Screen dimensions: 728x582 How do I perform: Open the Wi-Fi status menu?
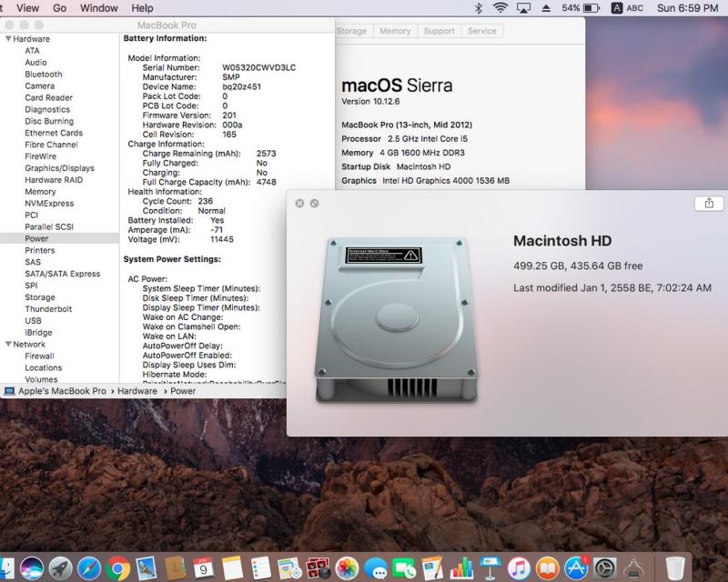pos(500,8)
